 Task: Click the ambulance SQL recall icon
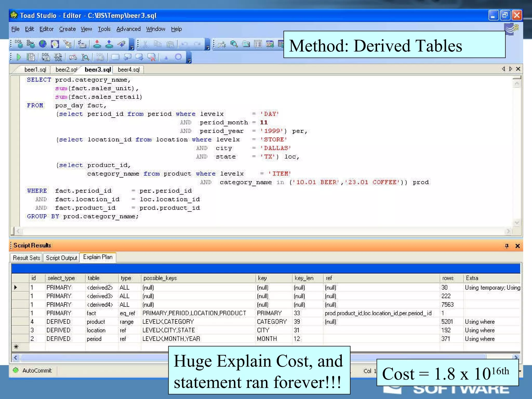click(73, 57)
